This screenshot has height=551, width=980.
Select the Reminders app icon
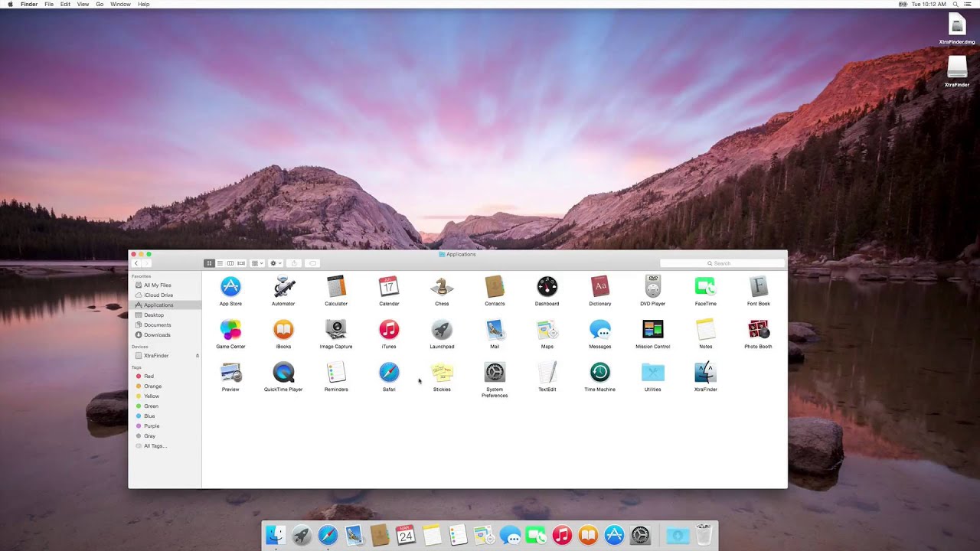336,373
